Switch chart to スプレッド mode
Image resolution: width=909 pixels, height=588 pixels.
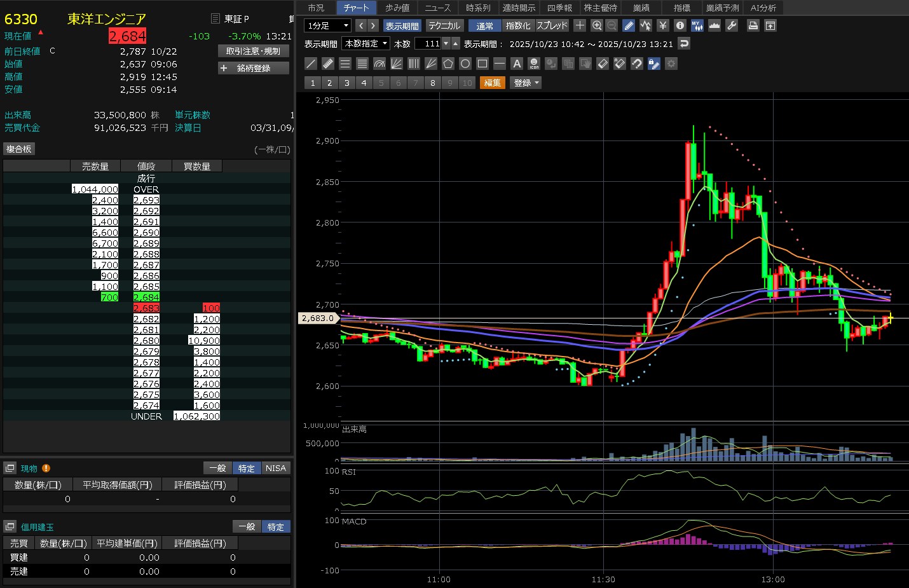(x=552, y=26)
